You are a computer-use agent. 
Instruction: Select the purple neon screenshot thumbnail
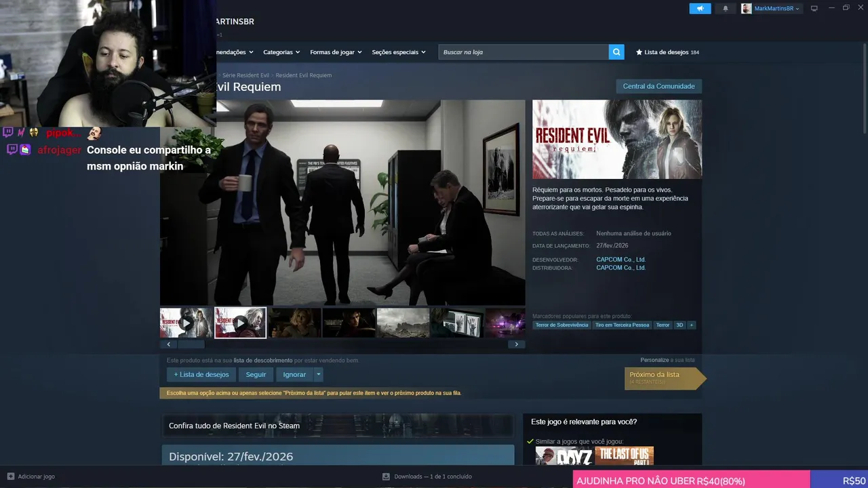coord(505,323)
